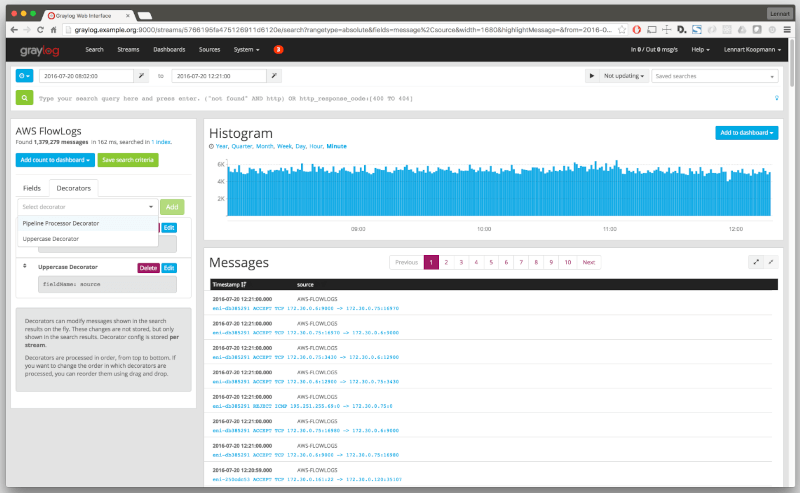Sort by the Timestamp column header
This screenshot has height=493, width=800.
coord(229,285)
